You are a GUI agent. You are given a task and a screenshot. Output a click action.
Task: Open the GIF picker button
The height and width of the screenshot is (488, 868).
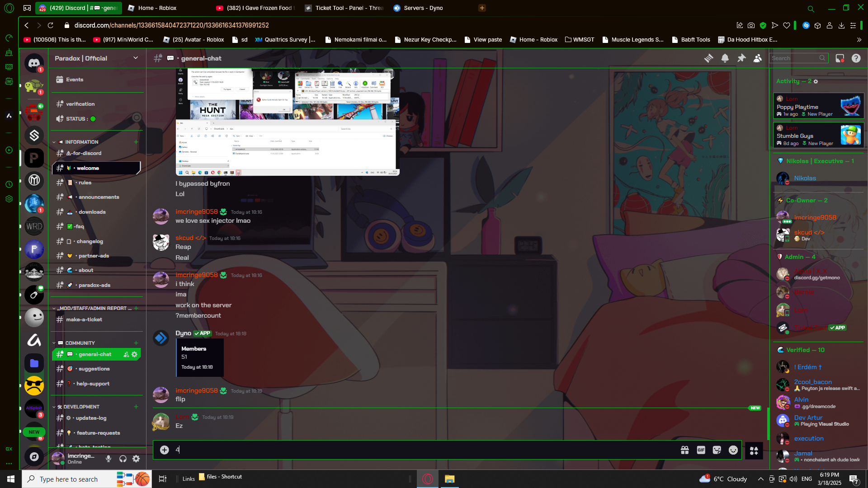(x=701, y=450)
